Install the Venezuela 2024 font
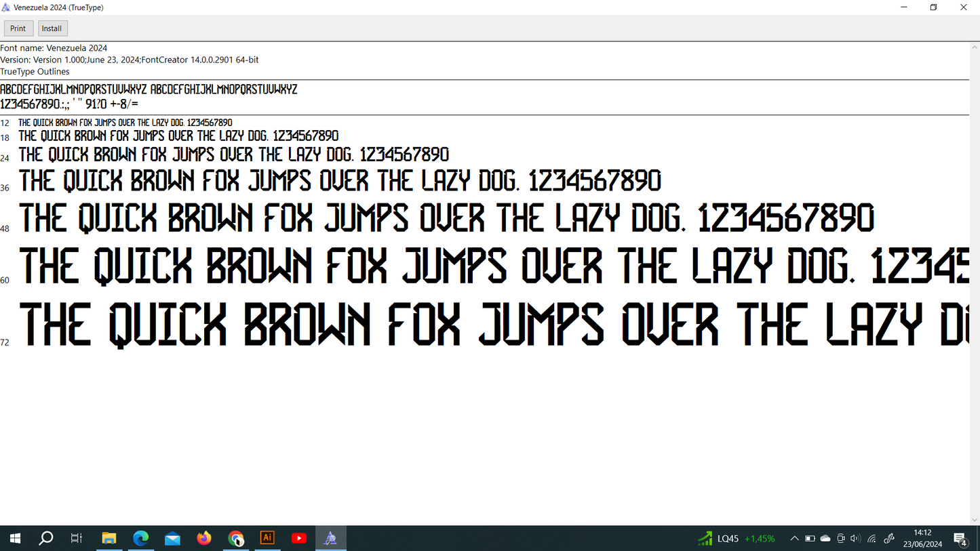The height and width of the screenshot is (551, 980). coord(52,28)
